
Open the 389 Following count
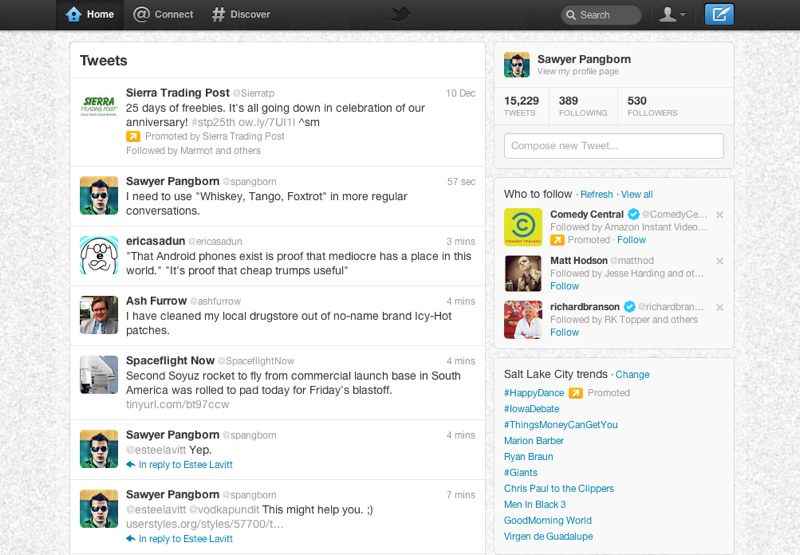click(x=583, y=106)
